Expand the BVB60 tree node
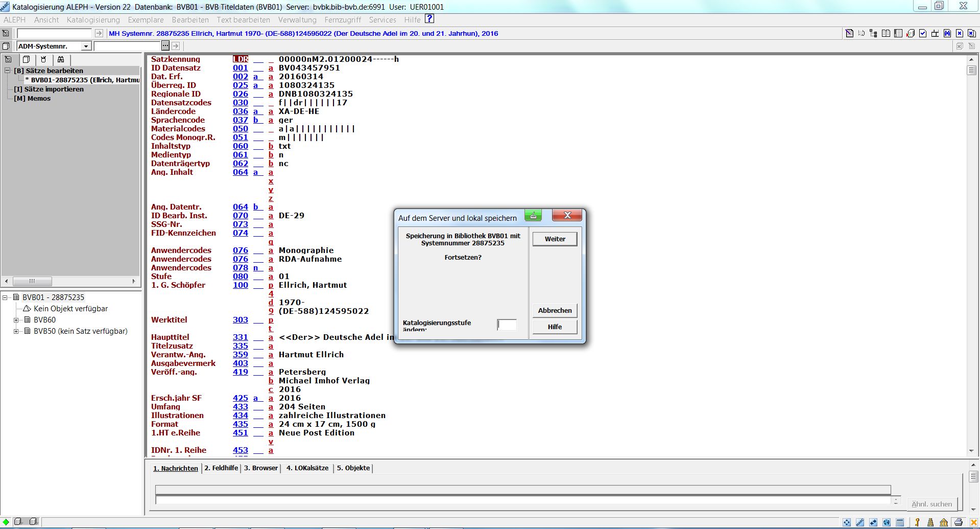The width and height of the screenshot is (980, 529). point(16,320)
